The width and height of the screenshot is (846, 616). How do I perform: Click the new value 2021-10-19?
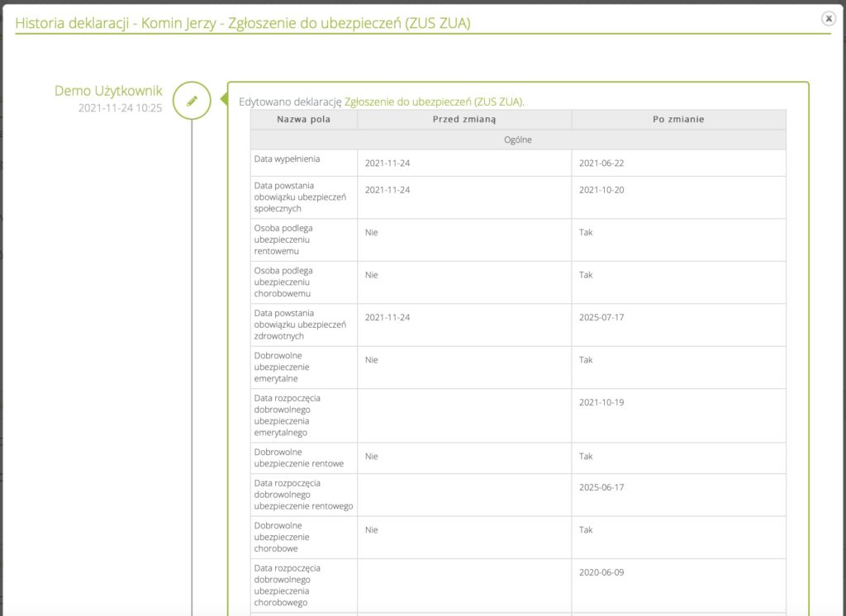[x=601, y=402]
